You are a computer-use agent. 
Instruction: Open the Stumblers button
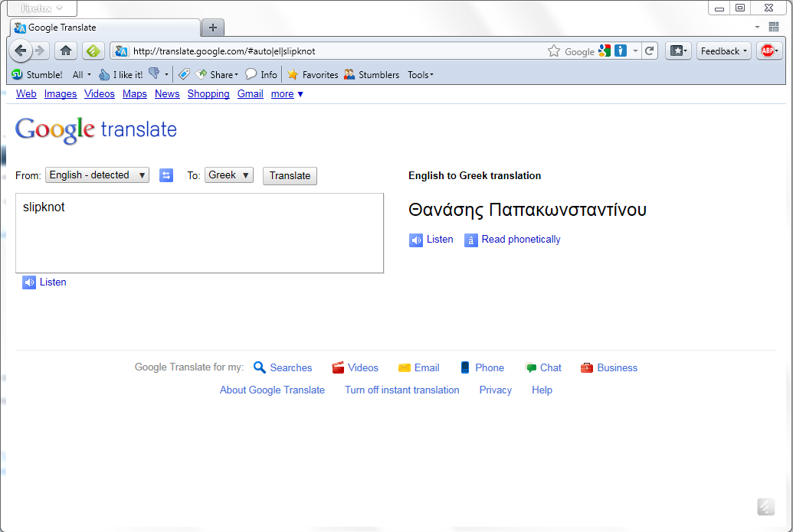pyautogui.click(x=372, y=75)
